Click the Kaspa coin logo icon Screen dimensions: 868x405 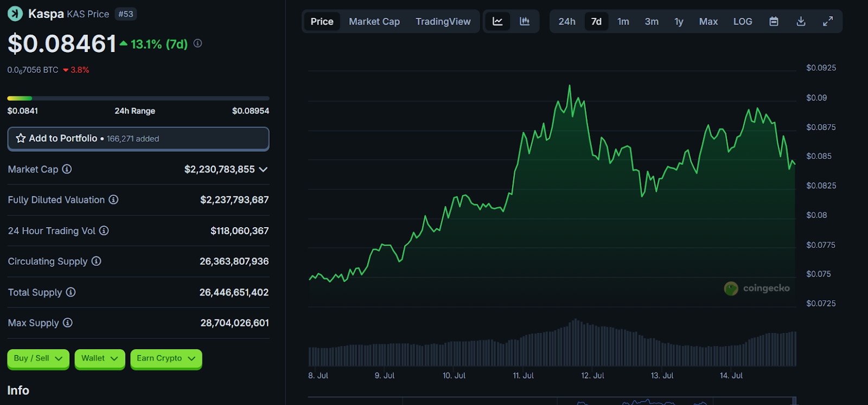(x=15, y=14)
